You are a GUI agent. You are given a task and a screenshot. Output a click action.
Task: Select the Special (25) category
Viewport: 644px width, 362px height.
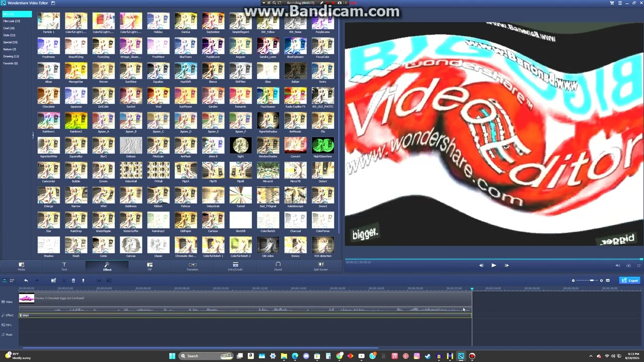(x=16, y=42)
